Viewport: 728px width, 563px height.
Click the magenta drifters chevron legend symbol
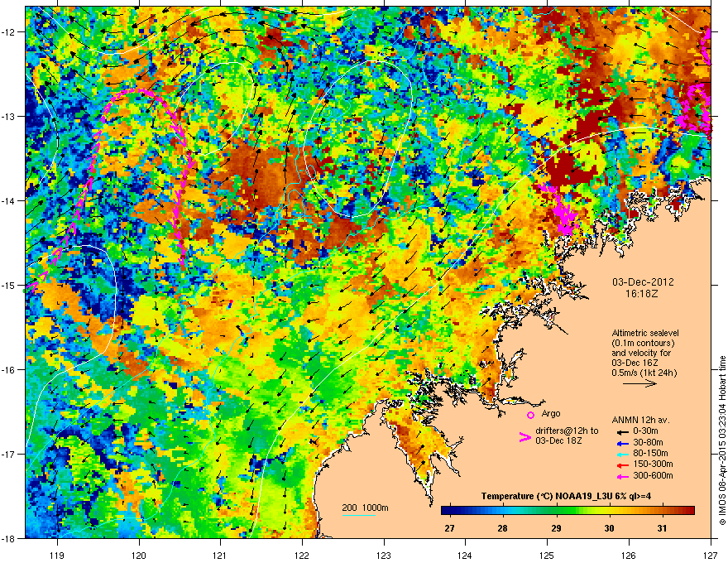pyautogui.click(x=524, y=437)
